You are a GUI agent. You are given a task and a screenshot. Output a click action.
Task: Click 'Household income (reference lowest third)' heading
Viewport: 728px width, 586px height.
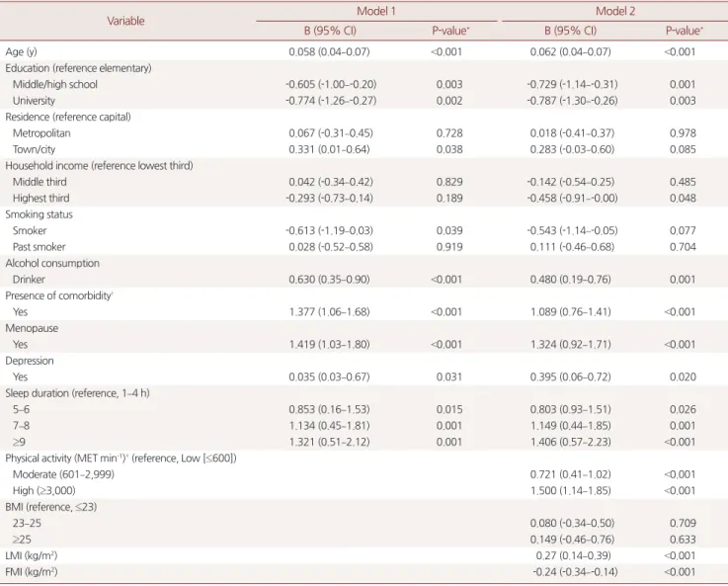[99, 166]
